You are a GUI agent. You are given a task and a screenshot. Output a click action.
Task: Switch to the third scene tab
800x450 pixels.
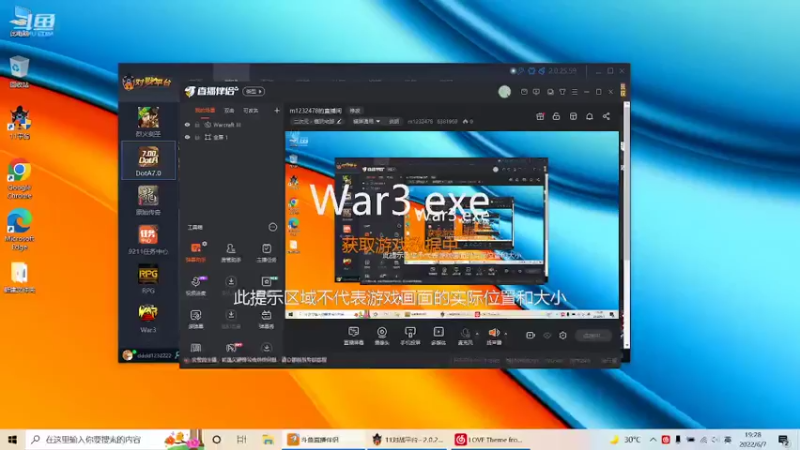tap(251, 110)
